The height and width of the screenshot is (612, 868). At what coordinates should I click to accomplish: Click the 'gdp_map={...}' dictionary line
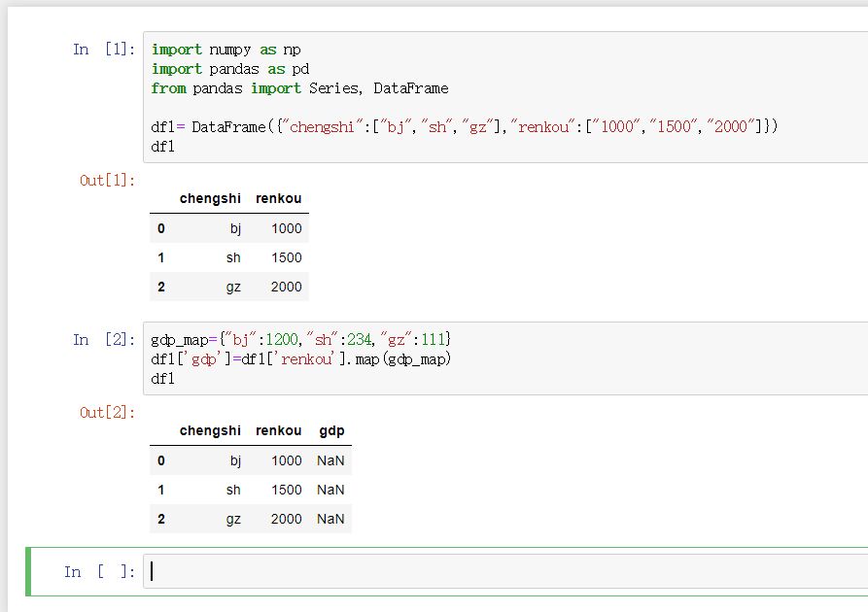tap(301, 339)
